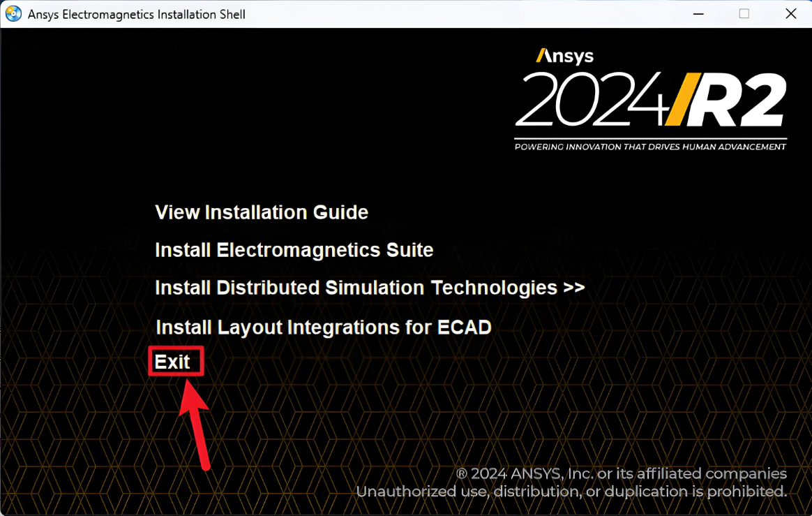Click the window title 'Ansys Electromagnetics Installation Shell'
The height and width of the screenshot is (516, 812).
click(137, 15)
